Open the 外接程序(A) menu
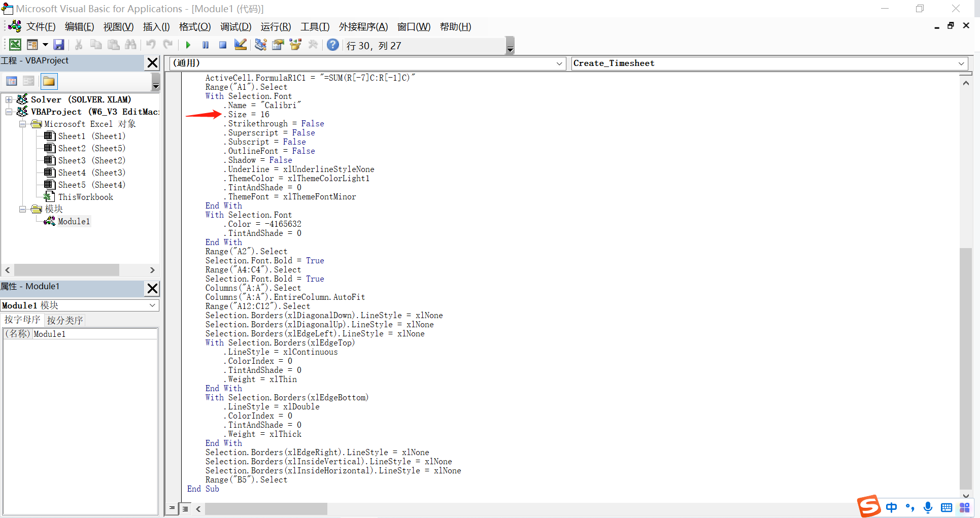Screen dimensions: 980x518 coord(363,27)
